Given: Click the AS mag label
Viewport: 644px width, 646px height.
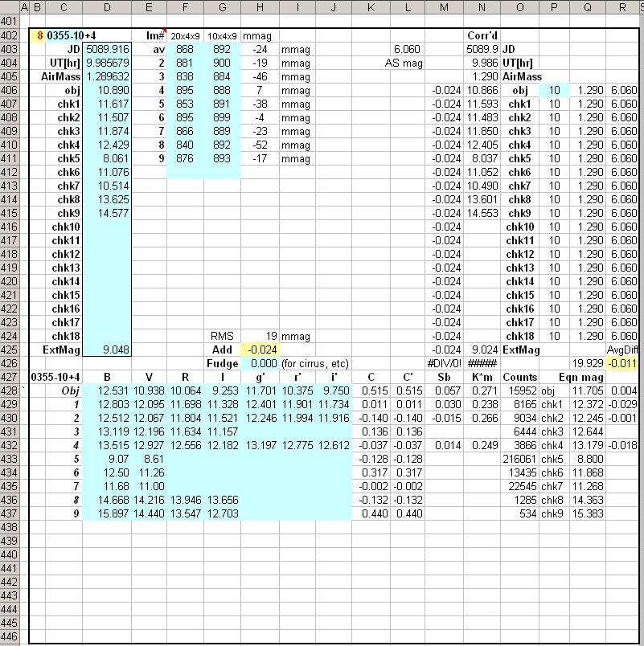Looking at the screenshot, I should pos(404,63).
